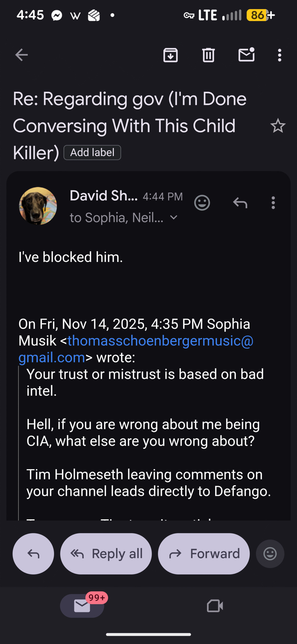Image resolution: width=297 pixels, height=644 pixels.
Task: Expand recipient details chevron
Action: (x=174, y=217)
